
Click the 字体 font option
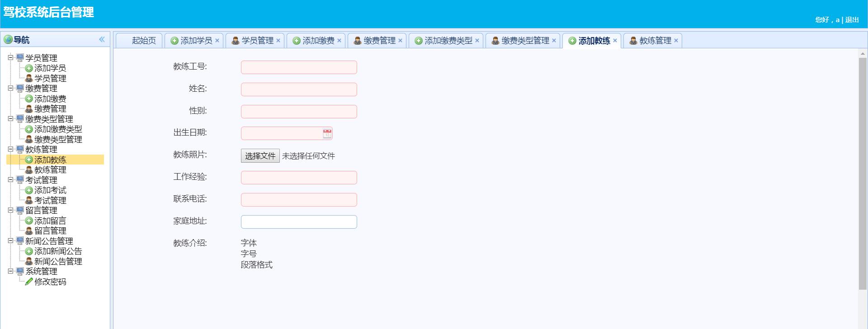click(249, 243)
